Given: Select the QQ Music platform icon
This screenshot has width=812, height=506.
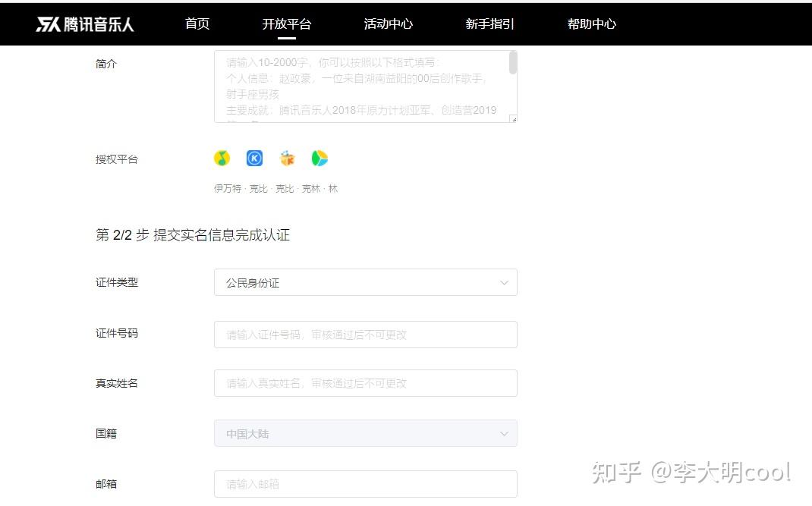Looking at the screenshot, I should click(222, 158).
